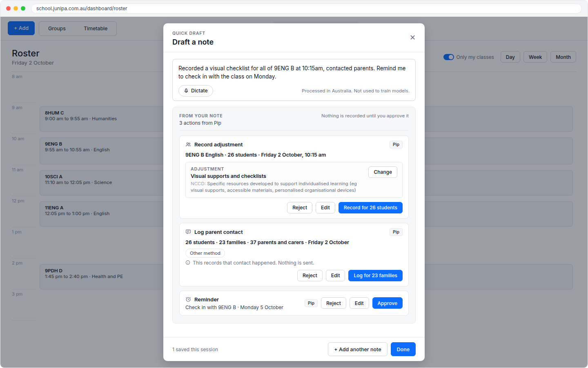Click Add another note button

358,350
